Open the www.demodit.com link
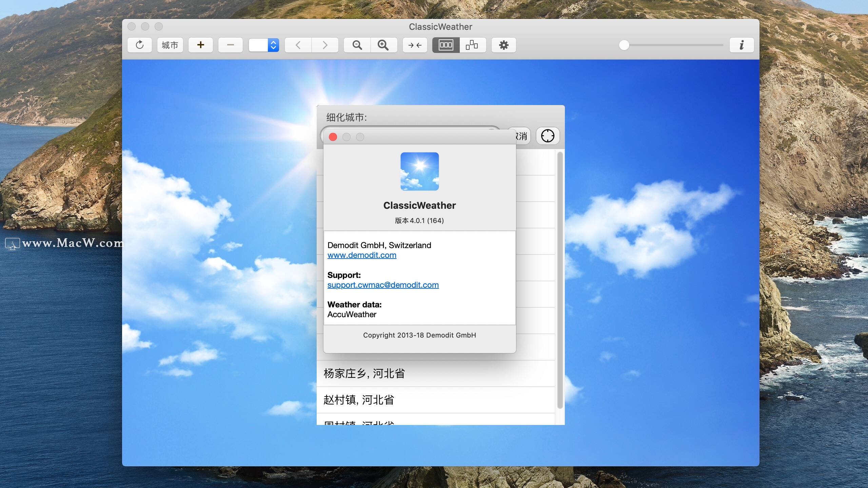 click(x=362, y=255)
